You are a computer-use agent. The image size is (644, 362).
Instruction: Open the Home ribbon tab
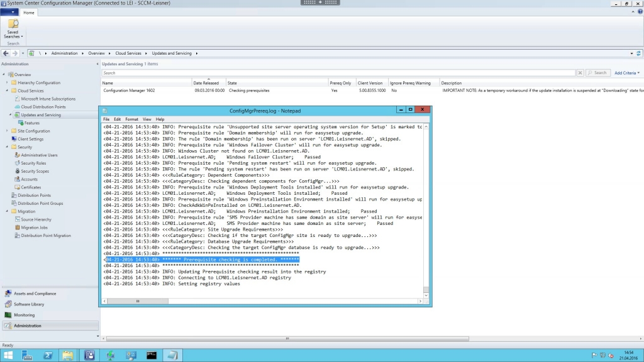29,13
